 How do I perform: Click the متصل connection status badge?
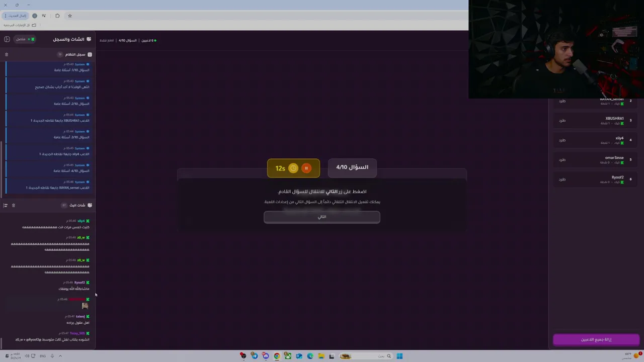[x=25, y=39]
